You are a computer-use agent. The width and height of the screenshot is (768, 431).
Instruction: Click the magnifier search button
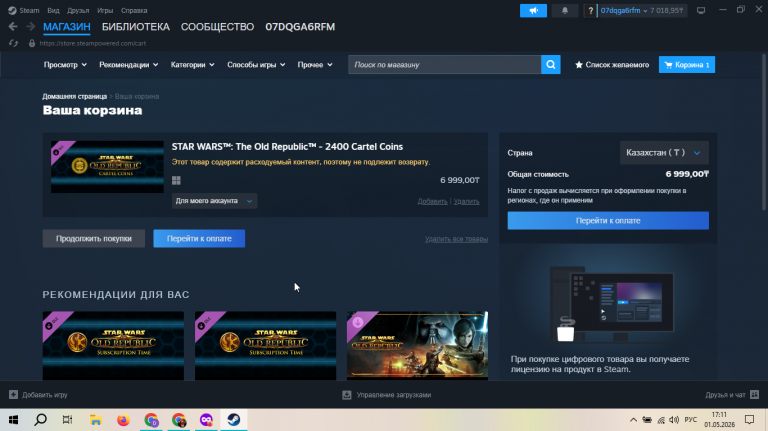click(551, 65)
